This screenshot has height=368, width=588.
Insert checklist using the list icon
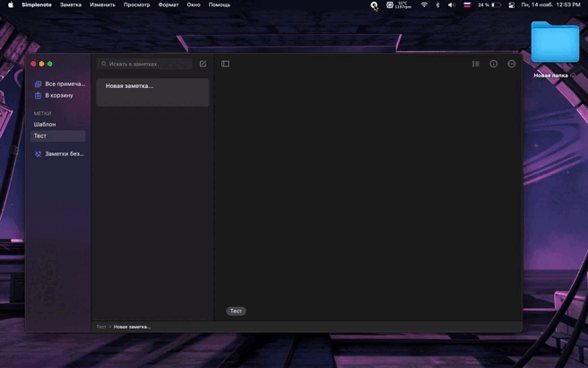click(x=476, y=64)
